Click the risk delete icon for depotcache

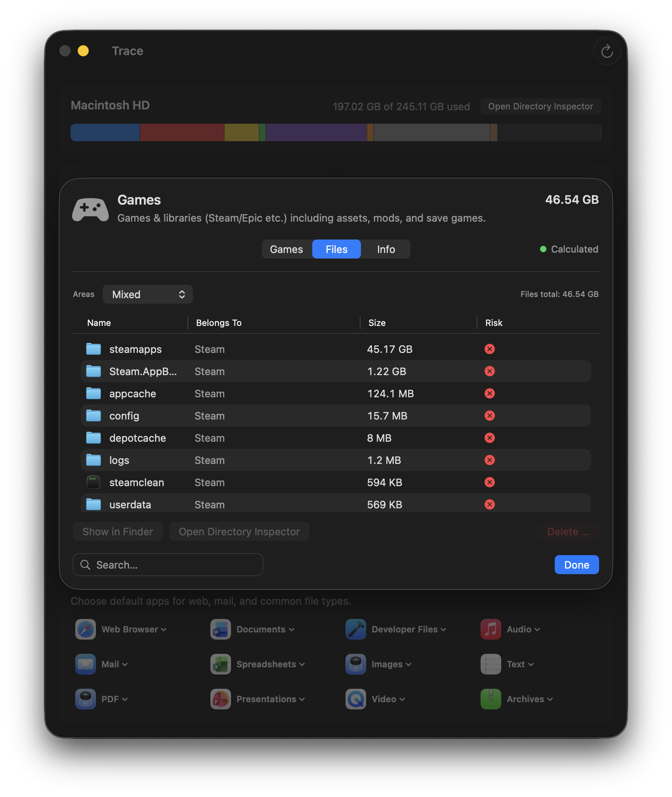click(490, 438)
